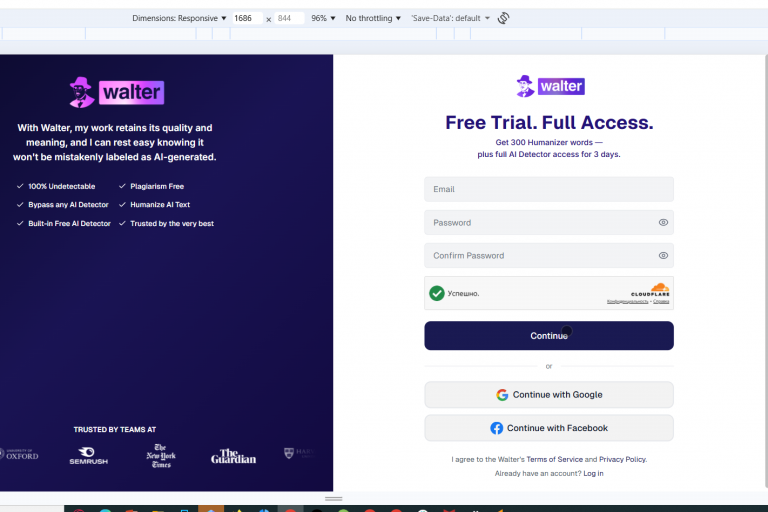Image resolution: width=768 pixels, height=512 pixels.
Task: Follow the Log in link
Action: (593, 474)
